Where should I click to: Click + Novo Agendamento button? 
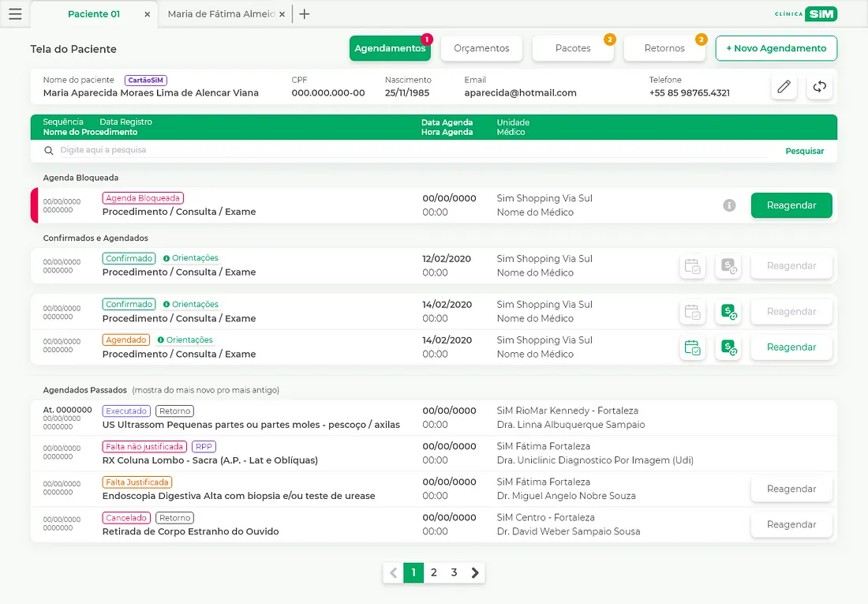coord(776,48)
